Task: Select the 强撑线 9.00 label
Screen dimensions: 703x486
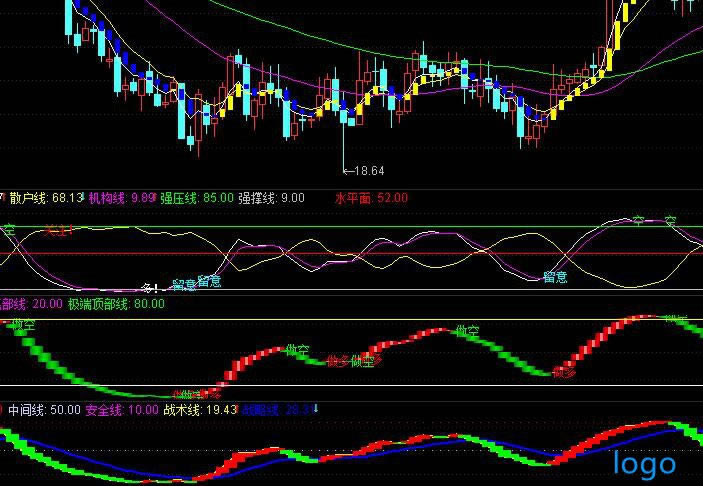Action: 271,198
